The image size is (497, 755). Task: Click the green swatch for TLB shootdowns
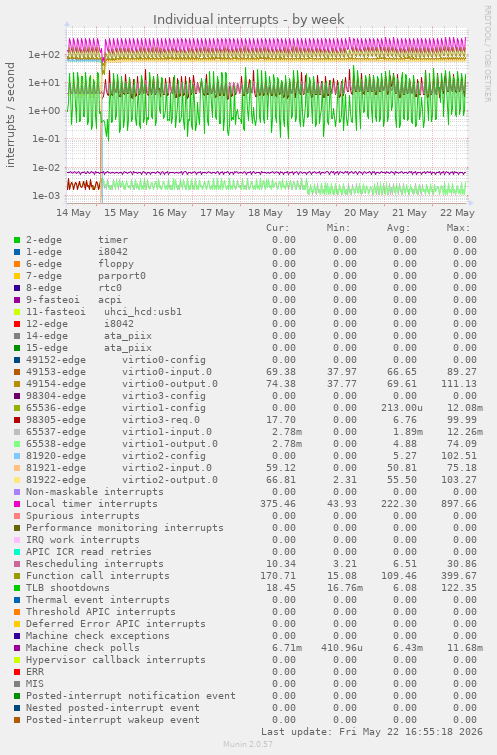point(17,588)
